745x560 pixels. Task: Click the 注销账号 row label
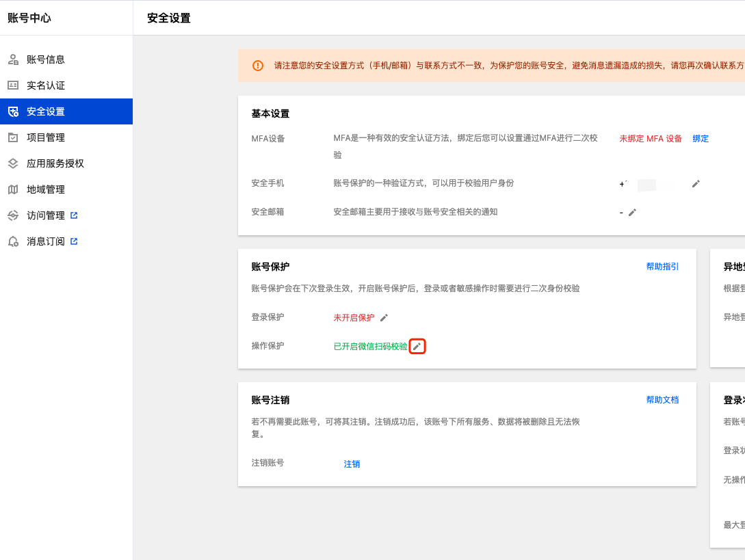pyautogui.click(x=267, y=462)
